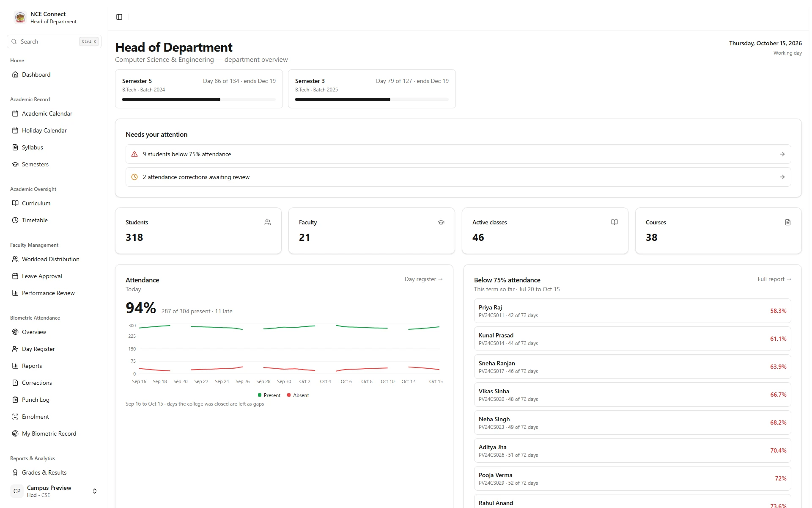This screenshot has width=812, height=508.
Task: Select Kunal Prasad attendance row
Action: click(632, 339)
